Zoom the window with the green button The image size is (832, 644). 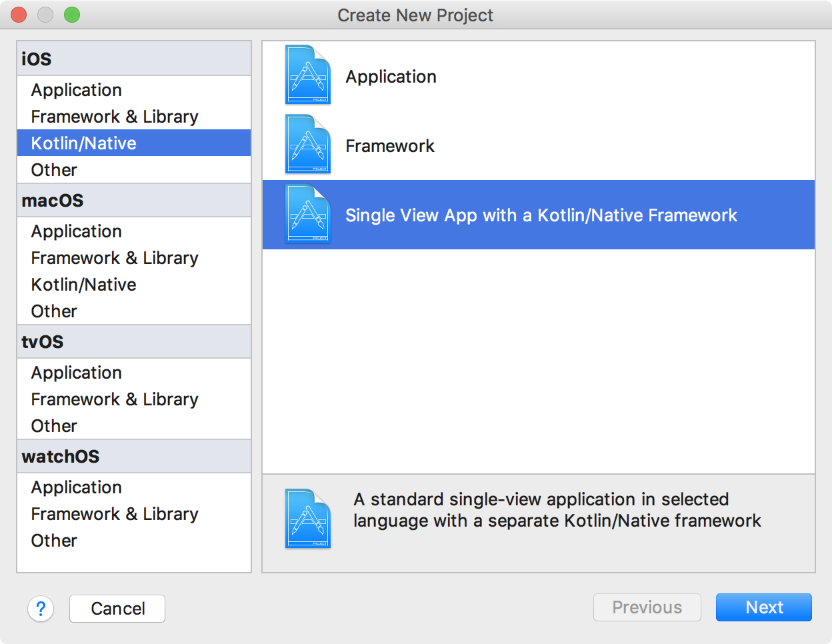pos(72,15)
